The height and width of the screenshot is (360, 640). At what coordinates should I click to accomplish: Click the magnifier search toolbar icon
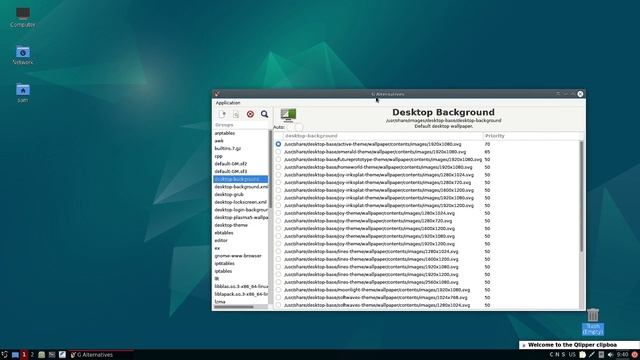pyautogui.click(x=264, y=114)
